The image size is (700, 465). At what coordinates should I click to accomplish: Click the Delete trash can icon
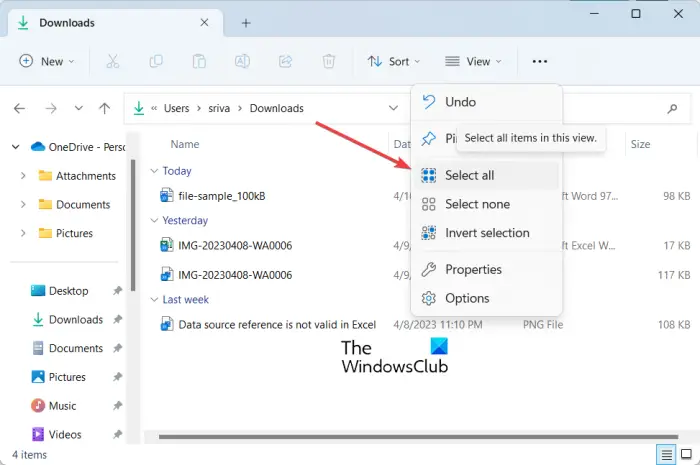(329, 61)
